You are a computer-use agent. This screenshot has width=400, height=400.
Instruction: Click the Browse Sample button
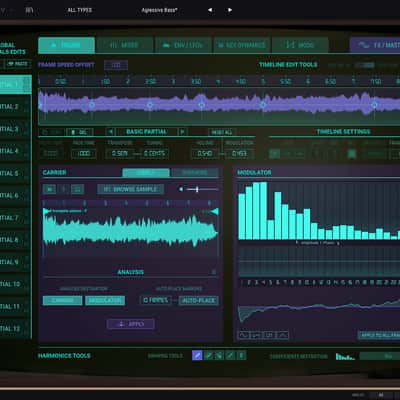(x=131, y=189)
